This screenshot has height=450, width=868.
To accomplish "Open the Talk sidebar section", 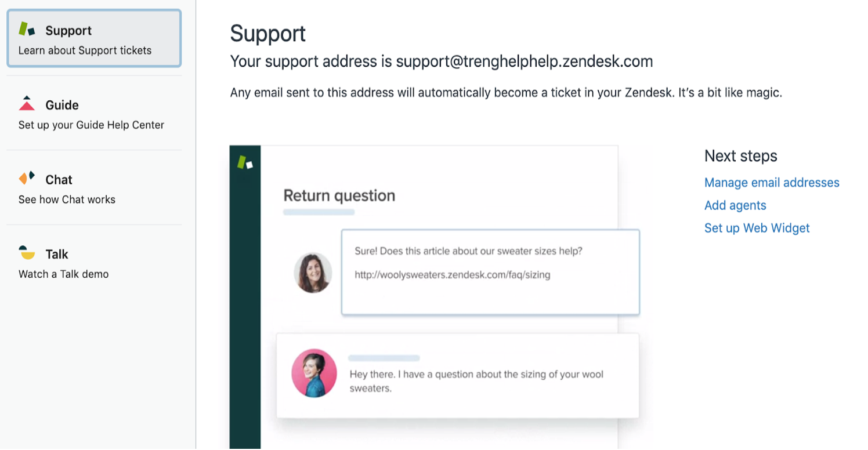I will (94, 263).
